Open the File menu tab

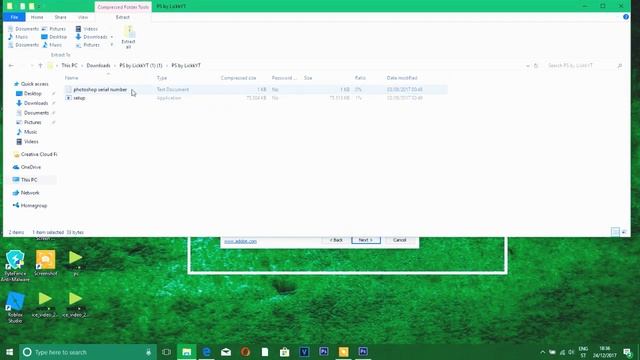[x=14, y=17]
